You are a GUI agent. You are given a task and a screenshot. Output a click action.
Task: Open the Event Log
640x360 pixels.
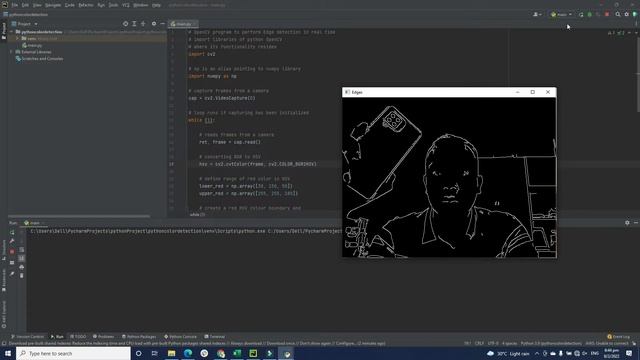pyautogui.click(x=619, y=337)
